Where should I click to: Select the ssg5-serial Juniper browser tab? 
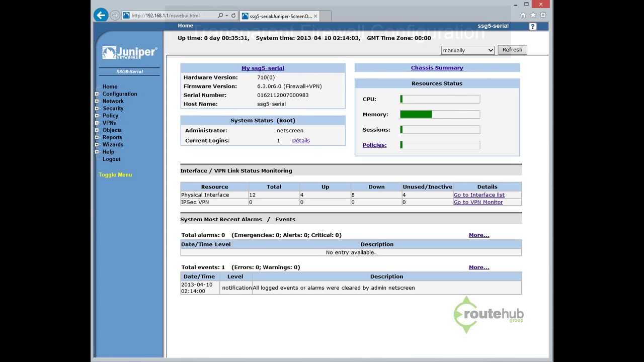pyautogui.click(x=280, y=16)
